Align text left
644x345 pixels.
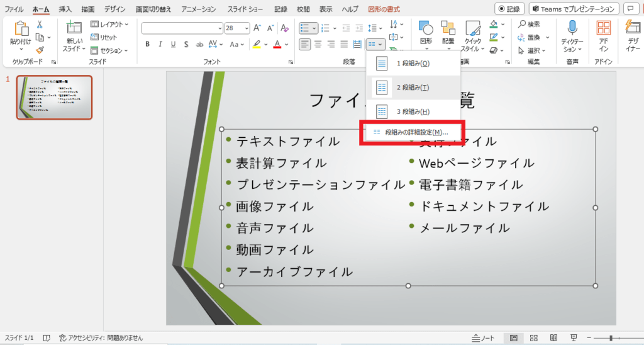[305, 44]
